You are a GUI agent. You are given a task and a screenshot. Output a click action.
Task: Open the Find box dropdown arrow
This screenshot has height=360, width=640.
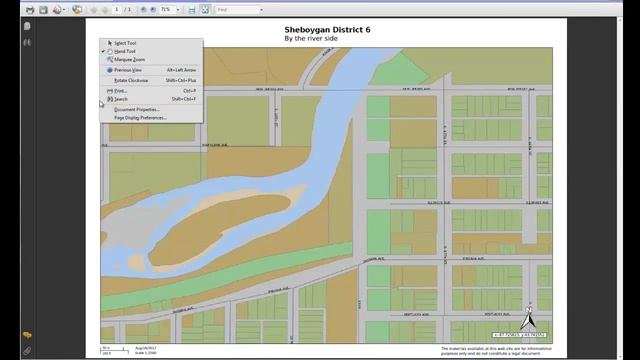point(261,9)
